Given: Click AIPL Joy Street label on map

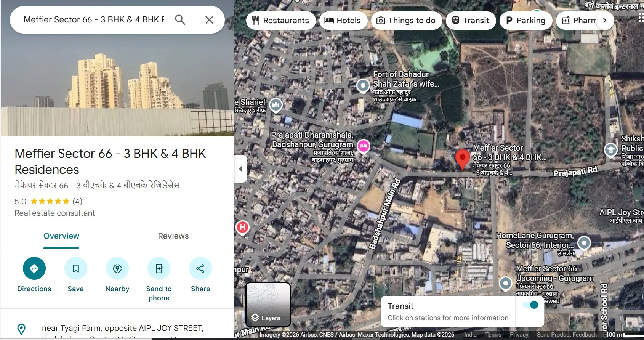Looking at the screenshot, I should pos(621,212).
